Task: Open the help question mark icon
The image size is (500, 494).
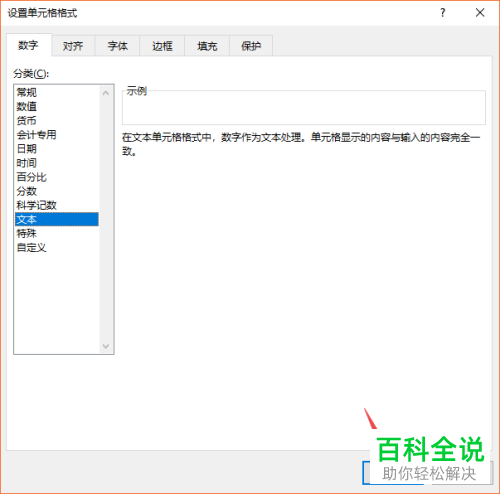Action: [x=442, y=13]
